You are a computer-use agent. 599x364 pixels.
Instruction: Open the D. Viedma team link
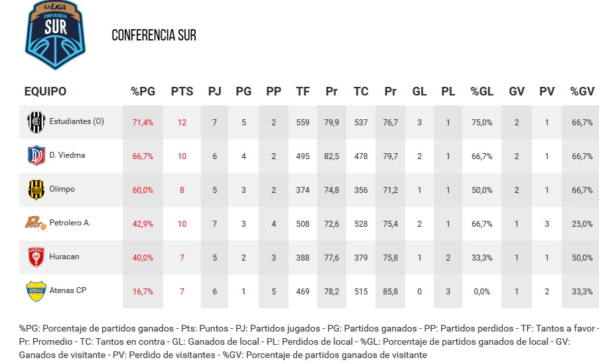click(x=67, y=156)
